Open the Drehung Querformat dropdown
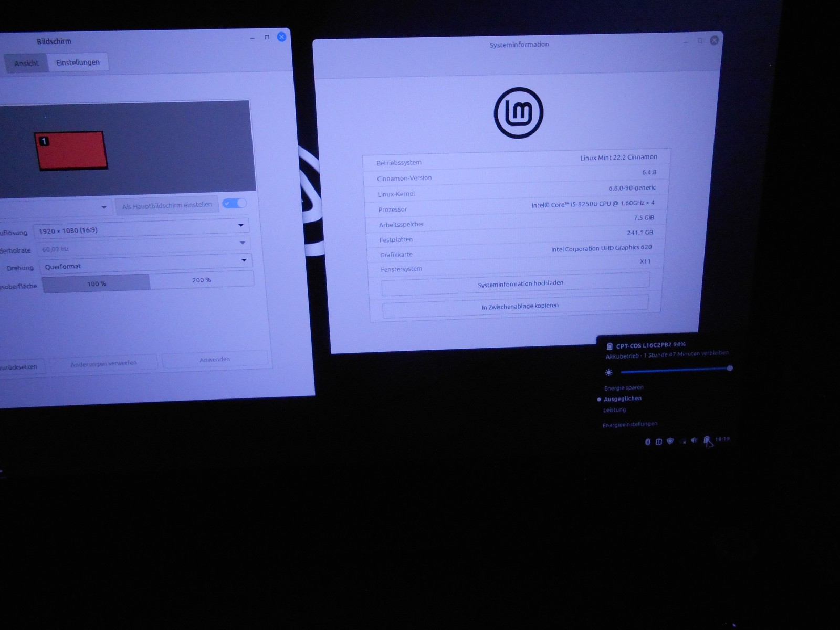The width and height of the screenshot is (840, 630). tap(145, 264)
